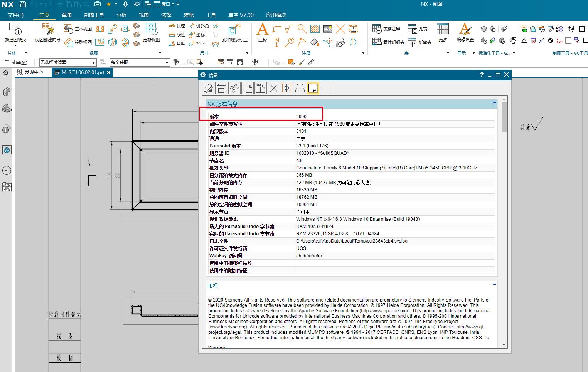
Task: Switch to the 制图工具 ribbon tab
Action: click(94, 15)
